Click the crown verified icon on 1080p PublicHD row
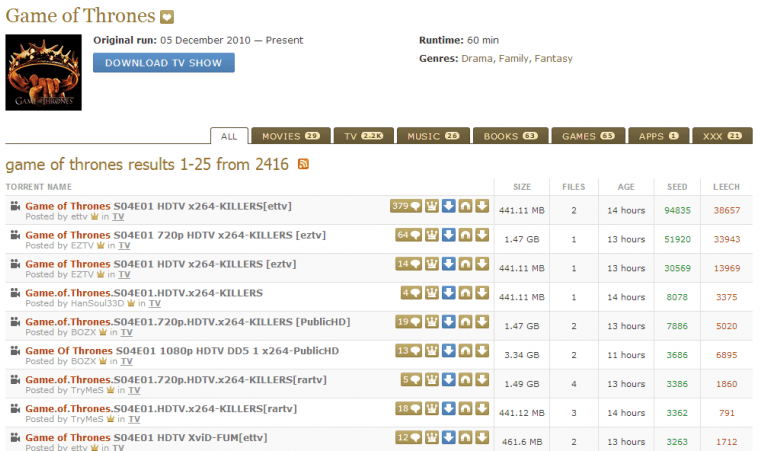 432,351
